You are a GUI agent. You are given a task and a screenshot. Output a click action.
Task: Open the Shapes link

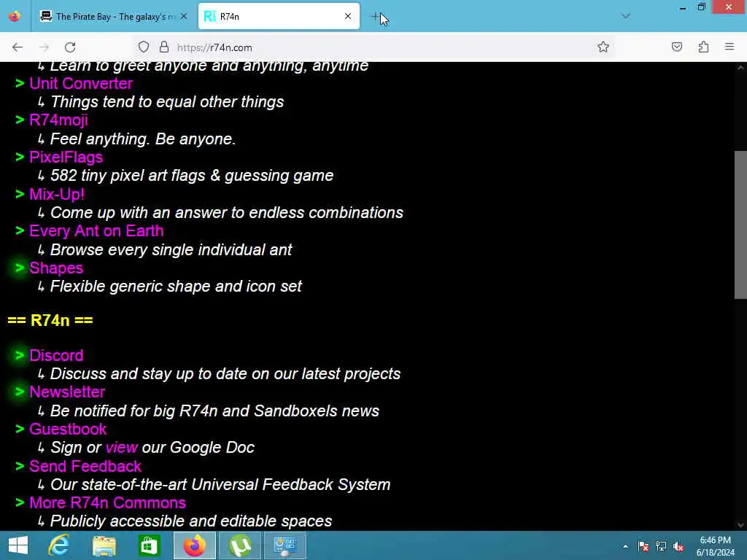[x=56, y=268]
